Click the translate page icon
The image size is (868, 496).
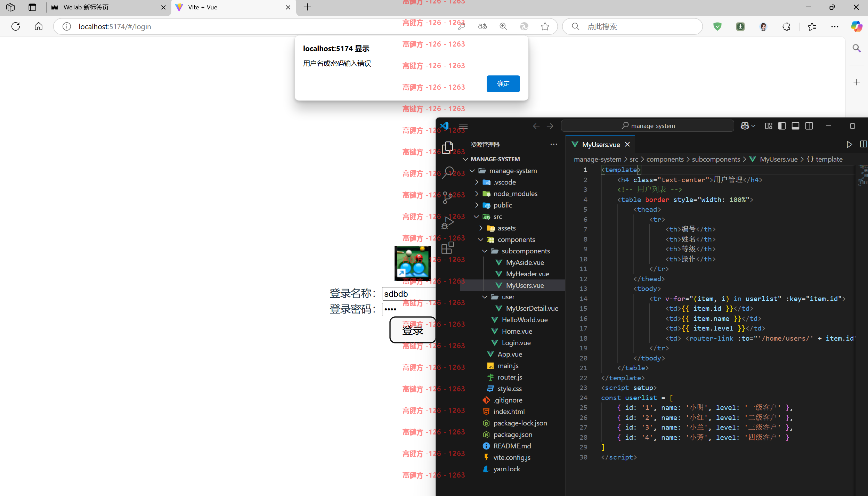[482, 26]
